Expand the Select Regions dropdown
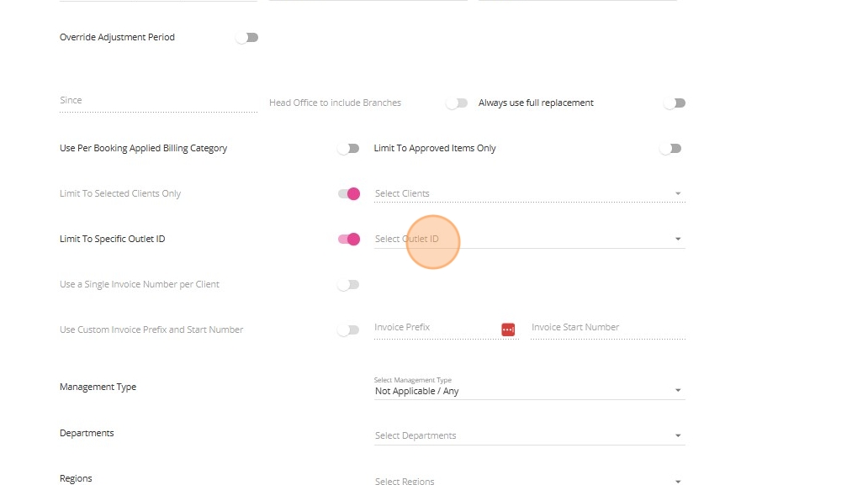 coord(530,480)
